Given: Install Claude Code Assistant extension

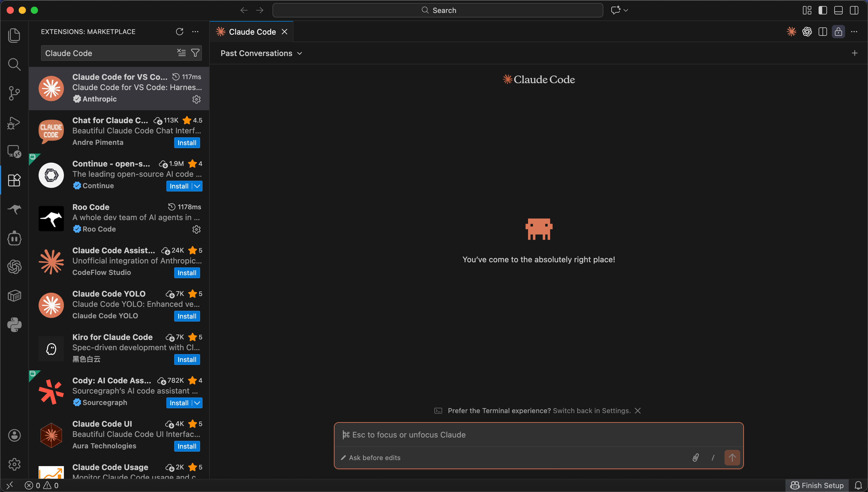Looking at the screenshot, I should coord(187,273).
